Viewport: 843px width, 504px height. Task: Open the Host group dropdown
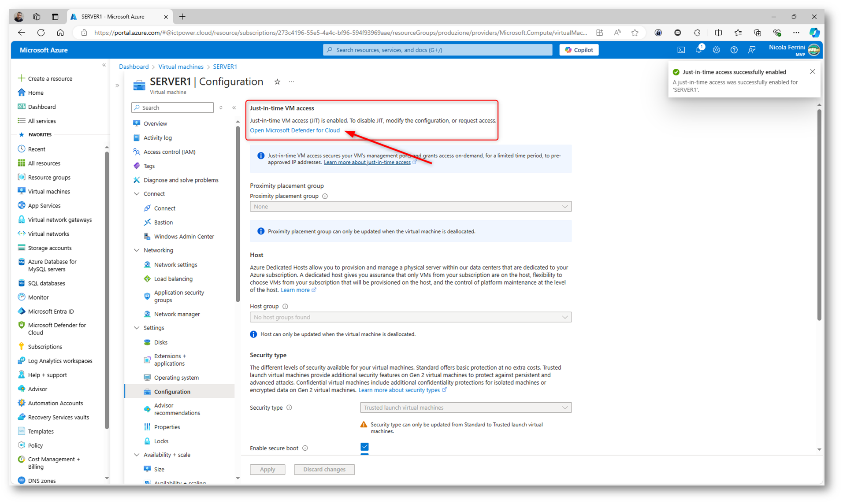coord(411,317)
